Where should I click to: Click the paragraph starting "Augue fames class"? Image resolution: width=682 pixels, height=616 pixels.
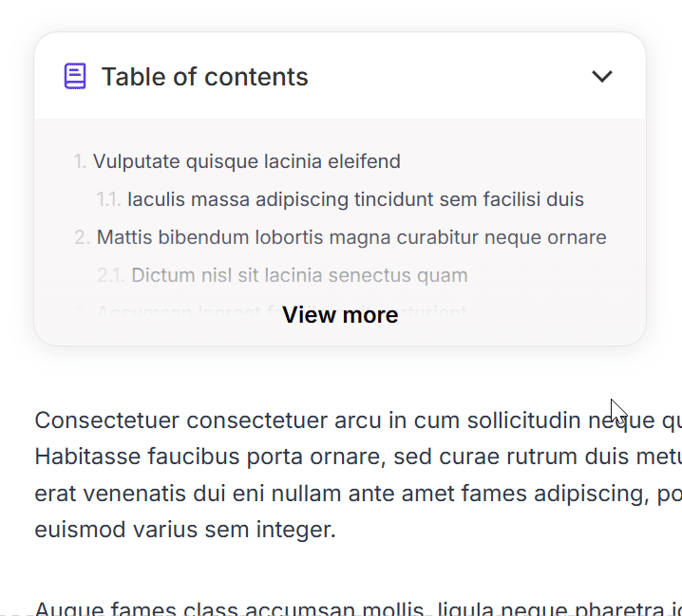click(285, 607)
